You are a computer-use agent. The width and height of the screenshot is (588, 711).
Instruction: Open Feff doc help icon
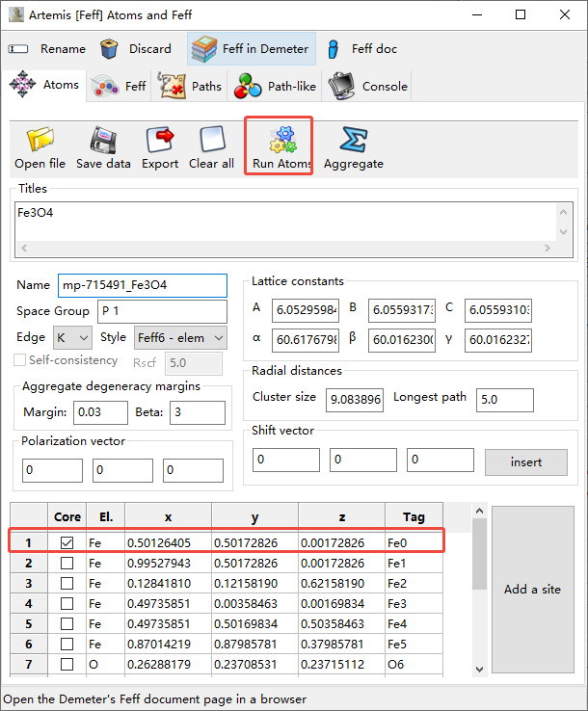334,49
